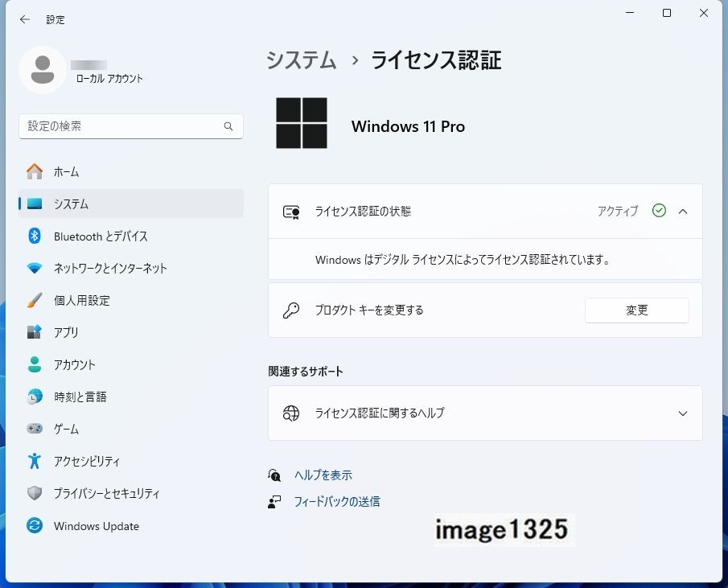The width and height of the screenshot is (728, 588).
Task: Click the Accounts person icon
Action: tap(35, 364)
